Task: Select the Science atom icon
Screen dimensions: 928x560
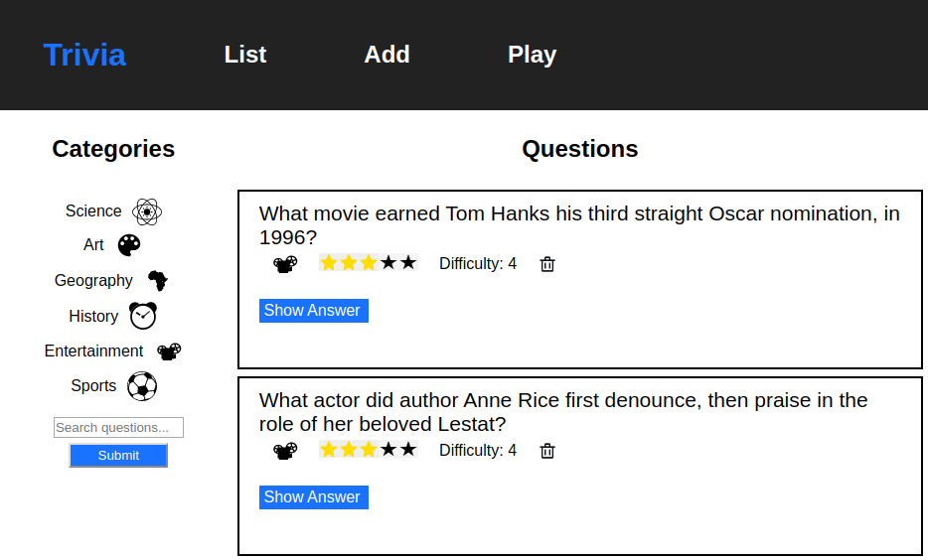Action: 147,211
